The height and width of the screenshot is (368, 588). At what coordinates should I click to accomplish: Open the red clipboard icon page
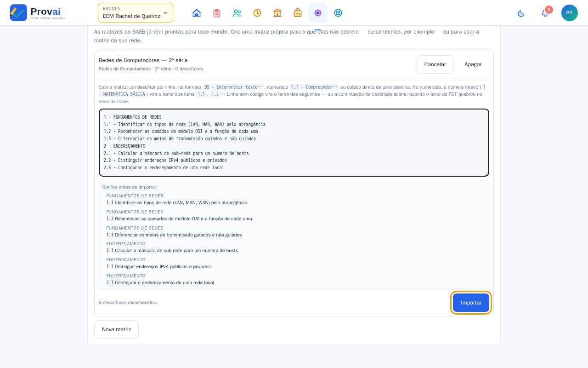(217, 13)
